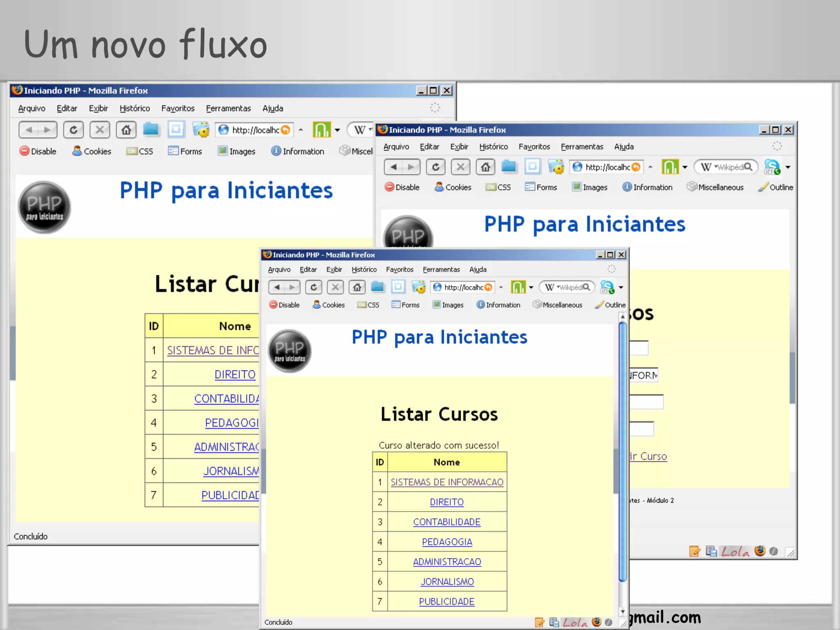
Task: Click PHP logo in the left back window
Action: coord(44,208)
